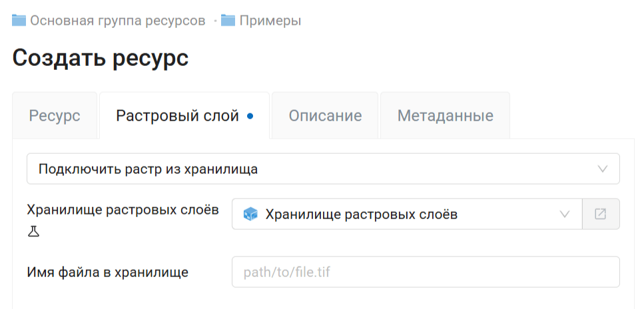Image resolution: width=644 pixels, height=309 pixels.
Task: Open selected storage via external-link button
Action: coord(601,214)
